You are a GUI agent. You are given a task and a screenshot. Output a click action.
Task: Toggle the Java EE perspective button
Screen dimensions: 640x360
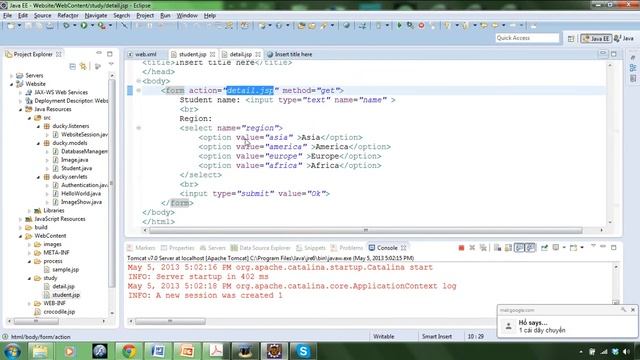click(x=596, y=38)
